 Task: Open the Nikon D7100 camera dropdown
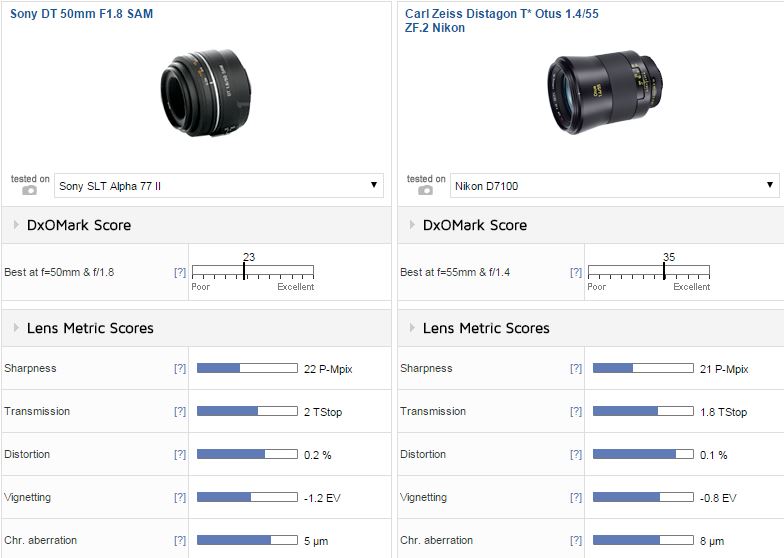(x=614, y=185)
